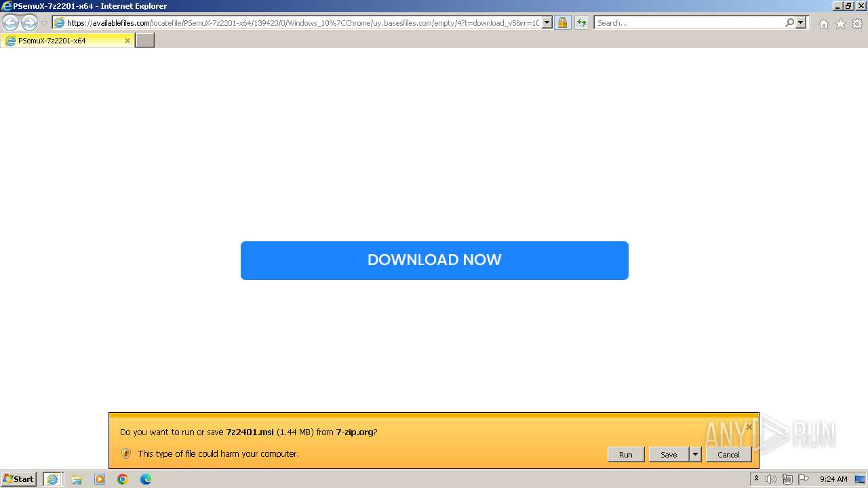Open the network status tray icon
The height and width of the screenshot is (488, 868).
(x=787, y=479)
